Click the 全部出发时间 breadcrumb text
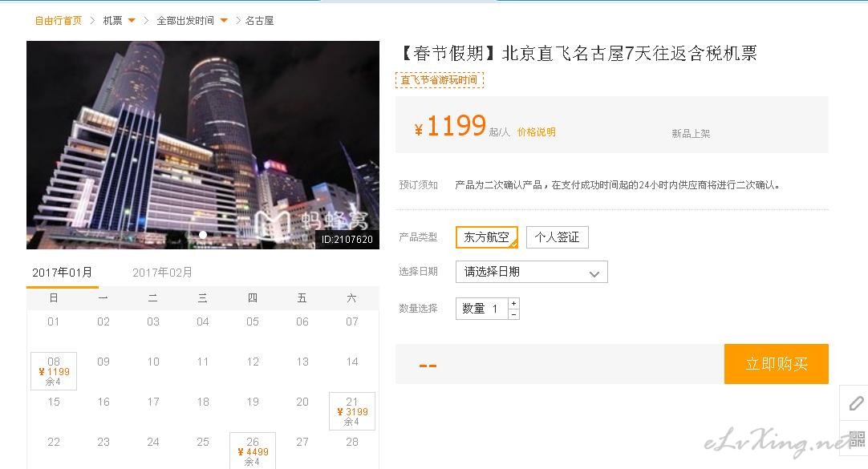Viewport: 868px width, 469px height. click(185, 21)
